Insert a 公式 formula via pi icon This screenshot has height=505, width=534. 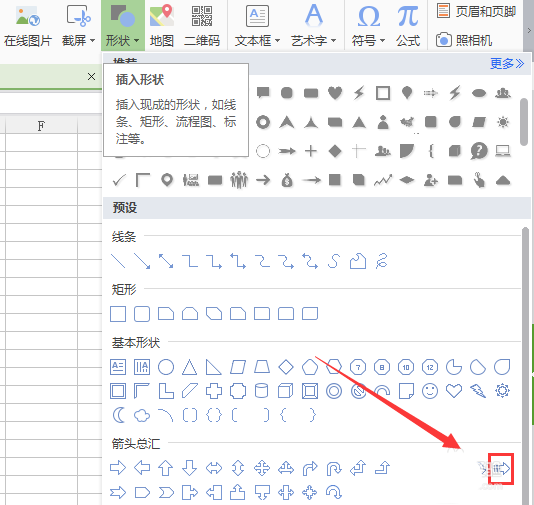pyautogui.click(x=408, y=25)
